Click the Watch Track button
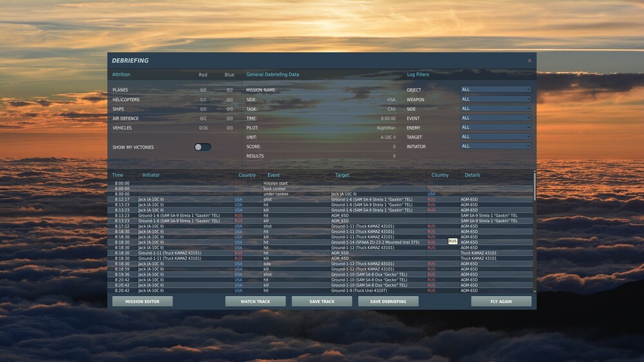The height and width of the screenshot is (362, 644). pos(256,301)
